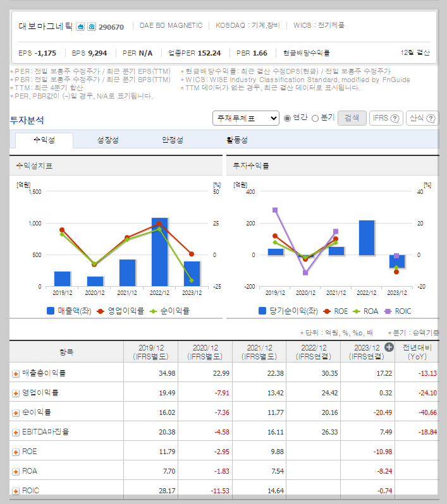Viewport: 447px width, 504px height.
Task: Open the company homepage icon next to 대보마그네틱
Action: (x=80, y=27)
